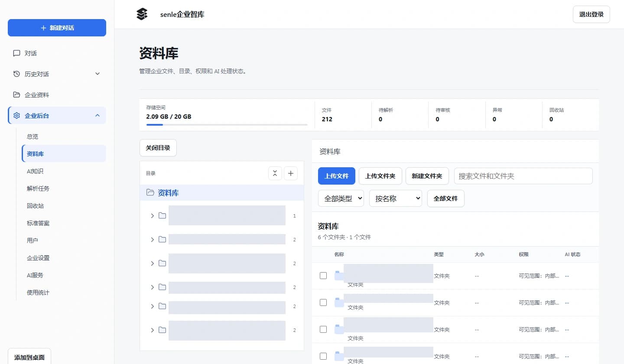Select the 资料库 root in directory tree
The width and height of the screenshot is (624, 364).
coord(222,193)
